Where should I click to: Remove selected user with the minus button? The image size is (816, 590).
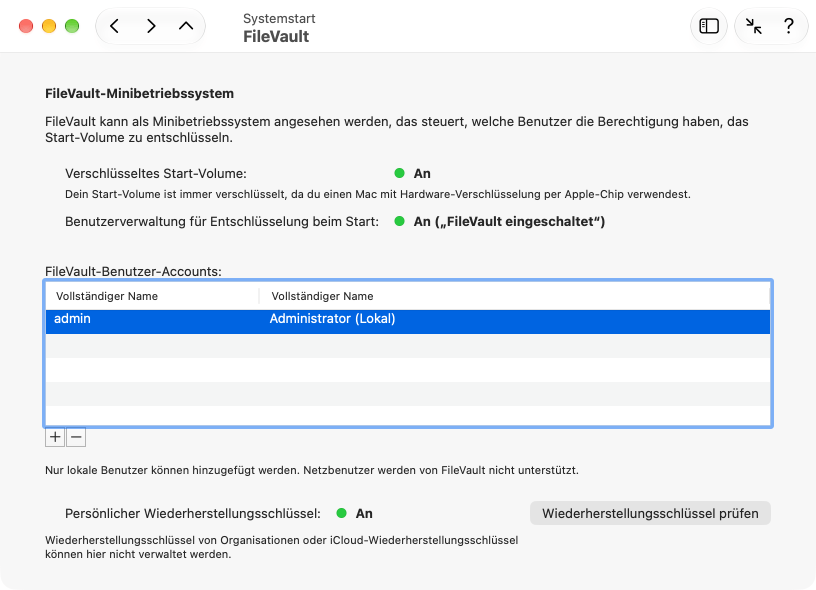[x=76, y=437]
